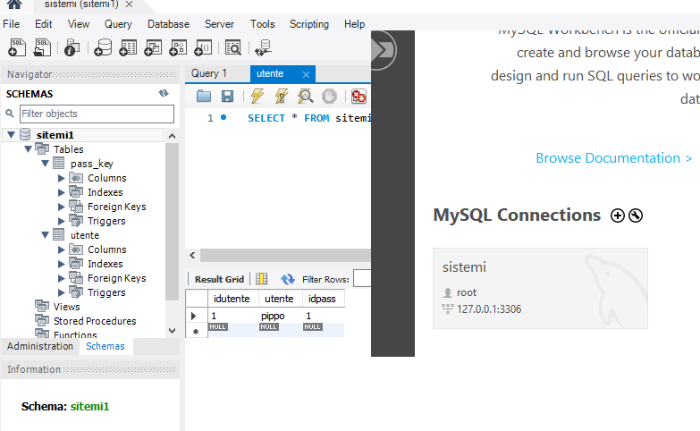Follow Browse Documentation link
This screenshot has width=700, height=431.
(614, 158)
